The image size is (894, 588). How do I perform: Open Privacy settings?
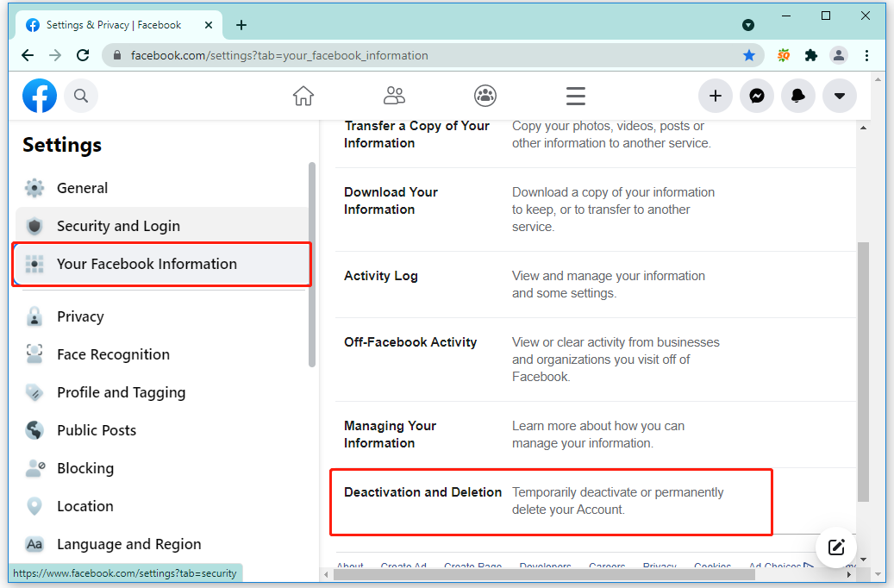pyautogui.click(x=162, y=316)
